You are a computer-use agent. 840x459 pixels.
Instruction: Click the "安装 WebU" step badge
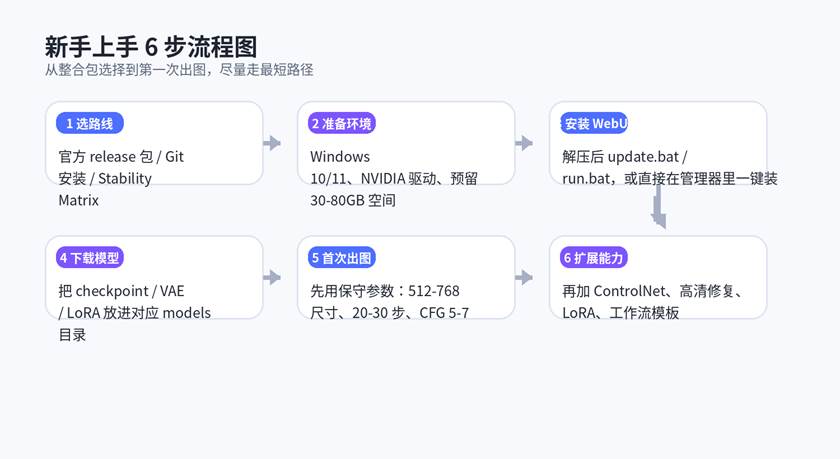tap(594, 124)
